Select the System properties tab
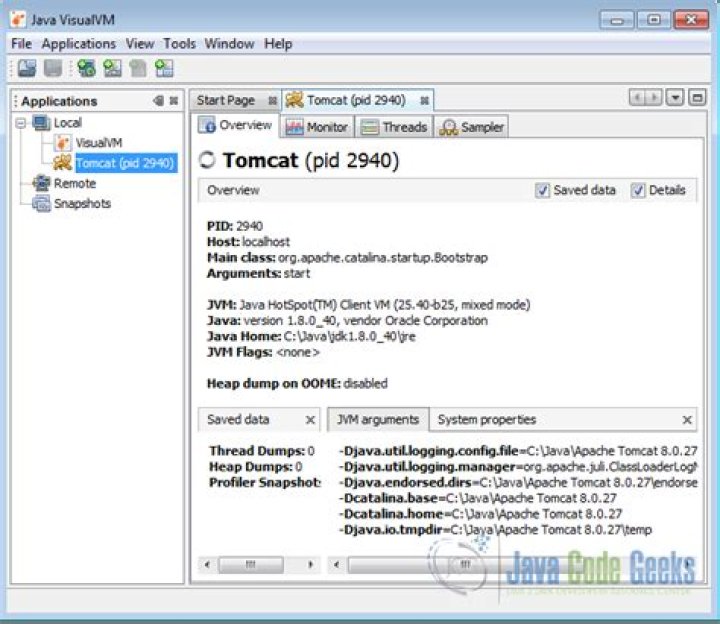720x624 pixels. [x=487, y=420]
